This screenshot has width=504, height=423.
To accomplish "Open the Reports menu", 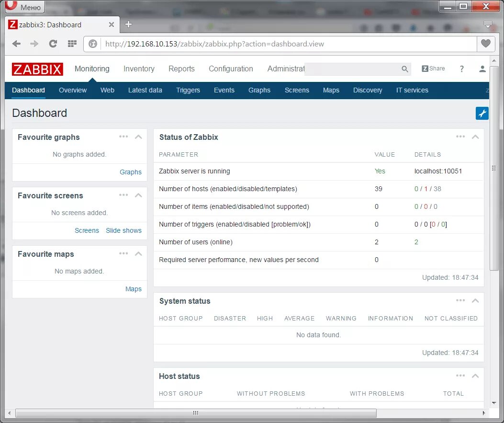I will (181, 69).
